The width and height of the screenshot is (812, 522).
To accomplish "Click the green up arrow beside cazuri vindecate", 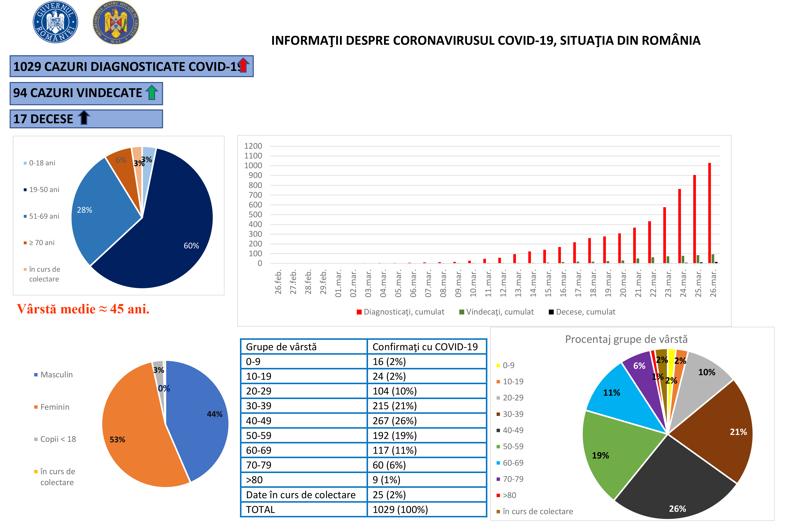I will [152, 93].
